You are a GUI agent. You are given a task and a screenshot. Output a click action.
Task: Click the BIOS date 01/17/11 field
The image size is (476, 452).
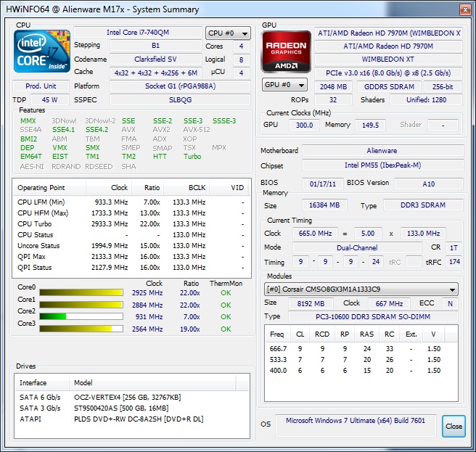(323, 184)
